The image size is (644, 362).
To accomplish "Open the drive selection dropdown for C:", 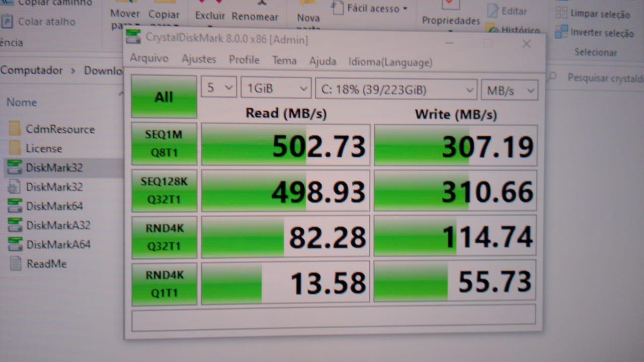I will [x=396, y=90].
